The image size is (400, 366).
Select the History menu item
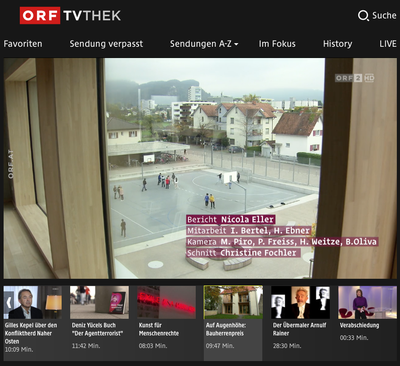tap(337, 44)
